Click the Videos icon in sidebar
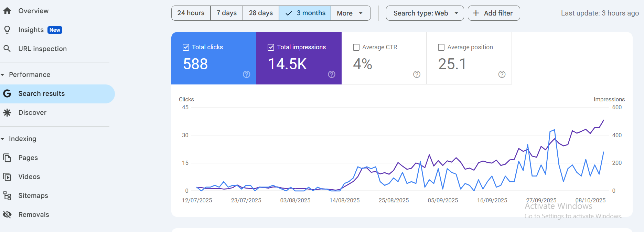The height and width of the screenshot is (232, 644). coord(7,176)
